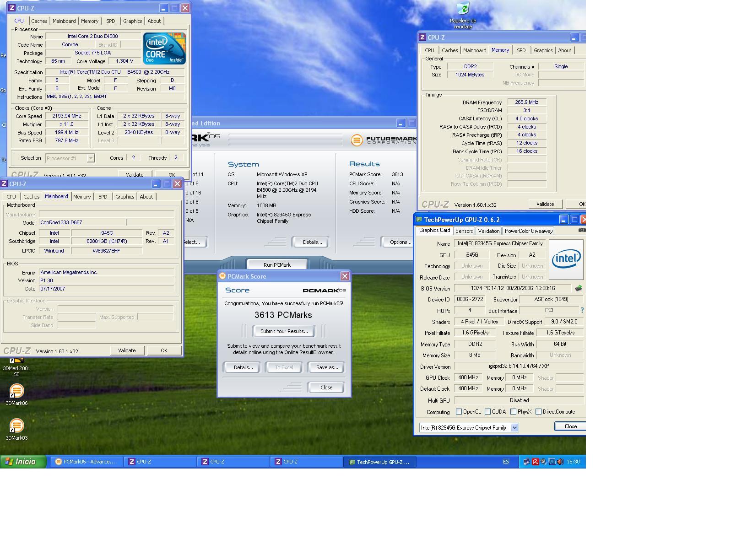Viewport: 747px width, 560px height.
Task: Select PCMark05 taskbar button
Action: [x=87, y=462]
